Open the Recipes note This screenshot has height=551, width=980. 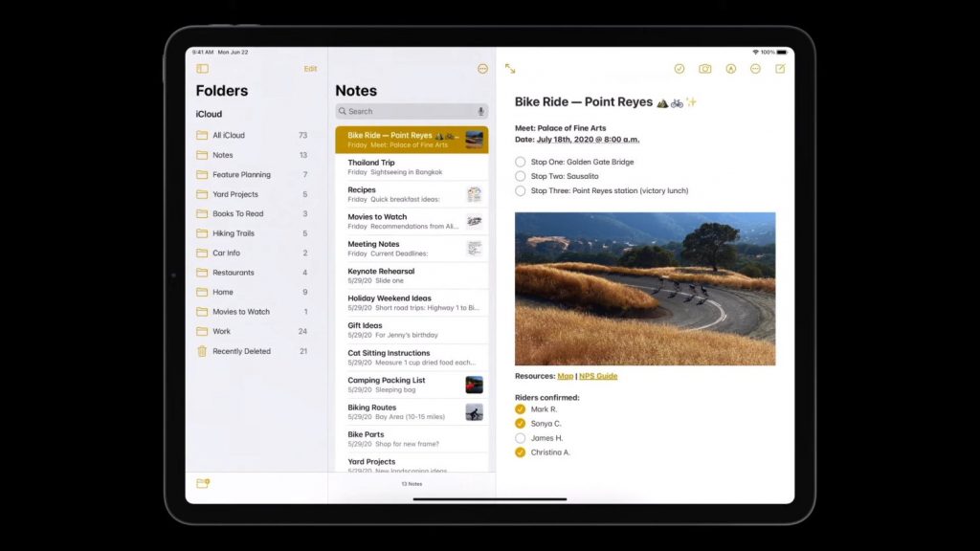tap(412, 194)
